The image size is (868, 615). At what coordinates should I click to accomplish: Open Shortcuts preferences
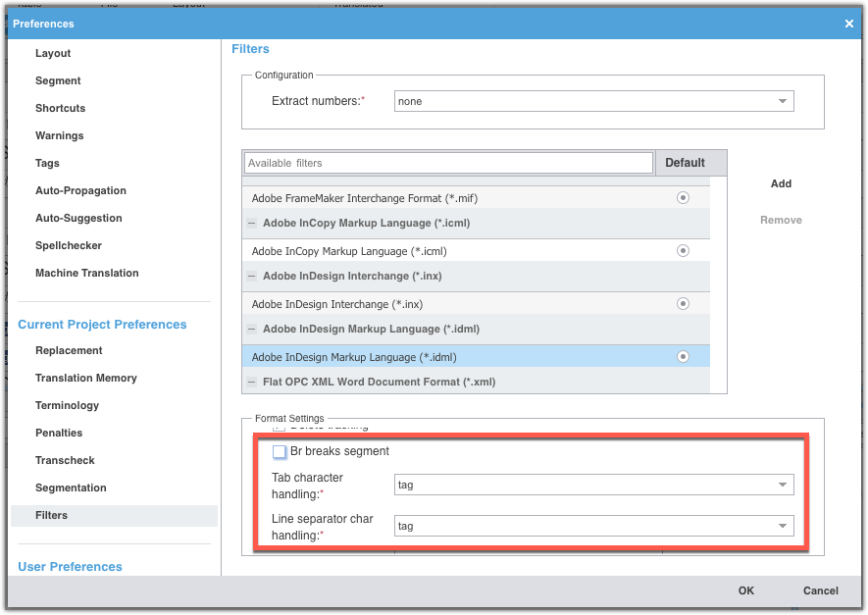(61, 108)
